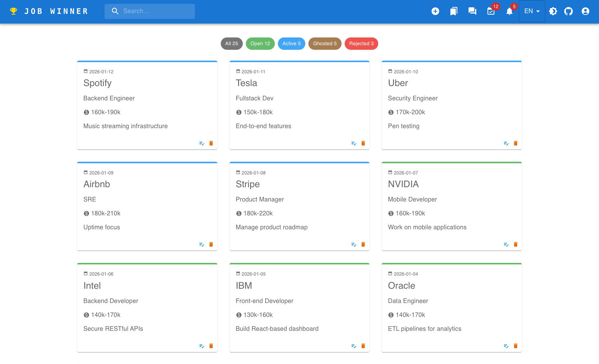Delete the Spotify job card
599x364 pixels.
tap(211, 143)
